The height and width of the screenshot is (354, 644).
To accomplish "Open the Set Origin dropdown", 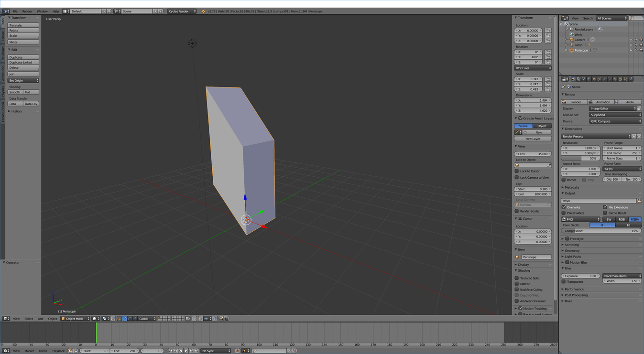I will [x=23, y=80].
